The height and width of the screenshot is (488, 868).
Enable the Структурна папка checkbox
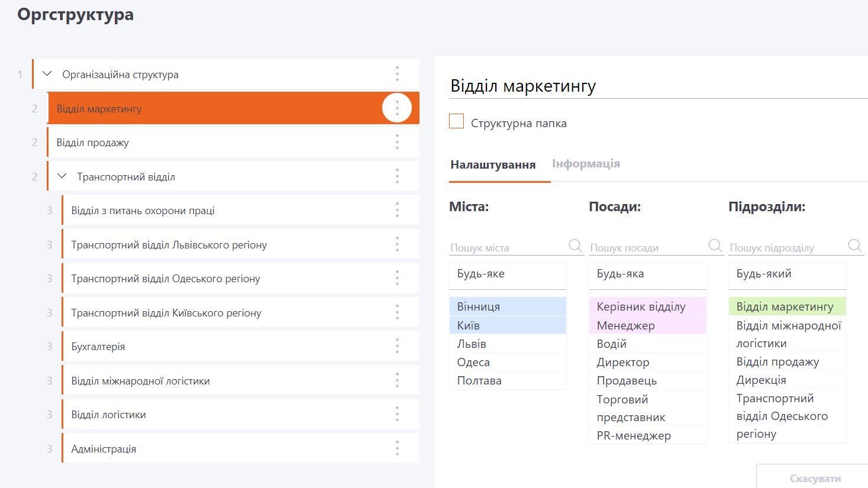[457, 121]
